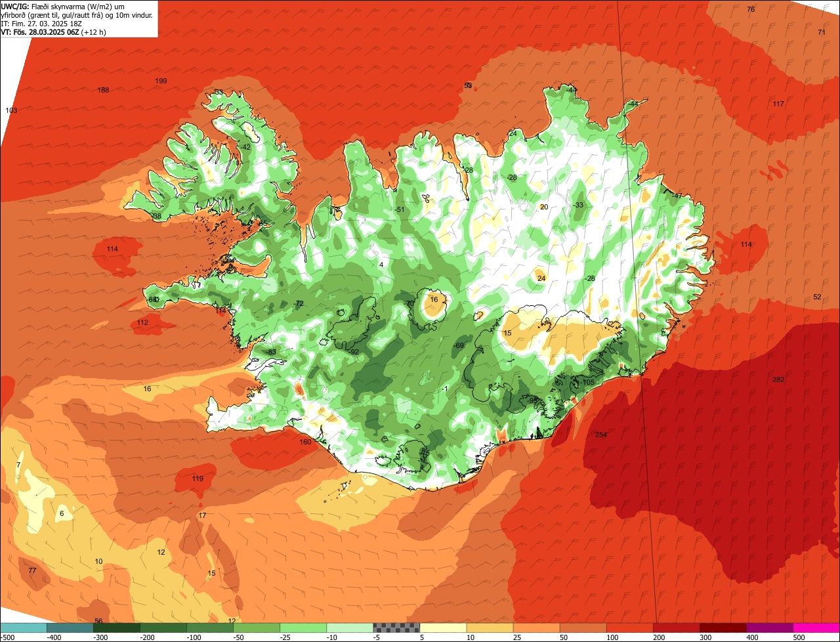
Task: Click the 4 value in northwest Iceland
Action: point(381,265)
